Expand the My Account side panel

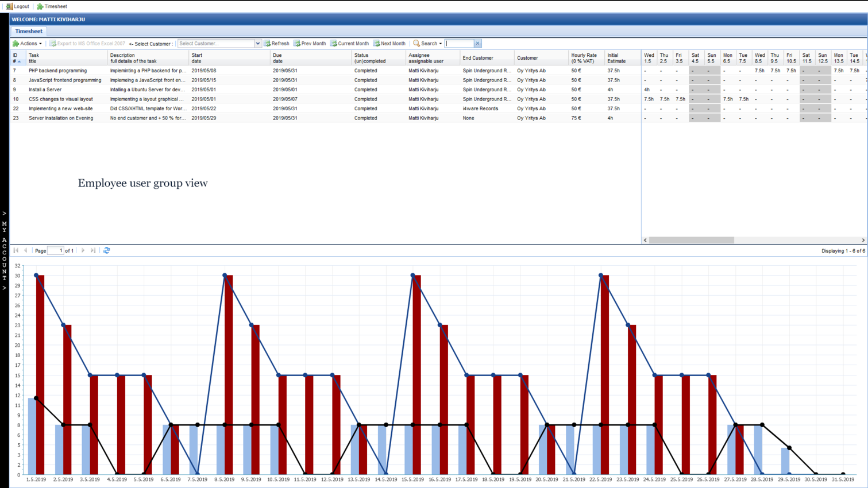click(5, 250)
